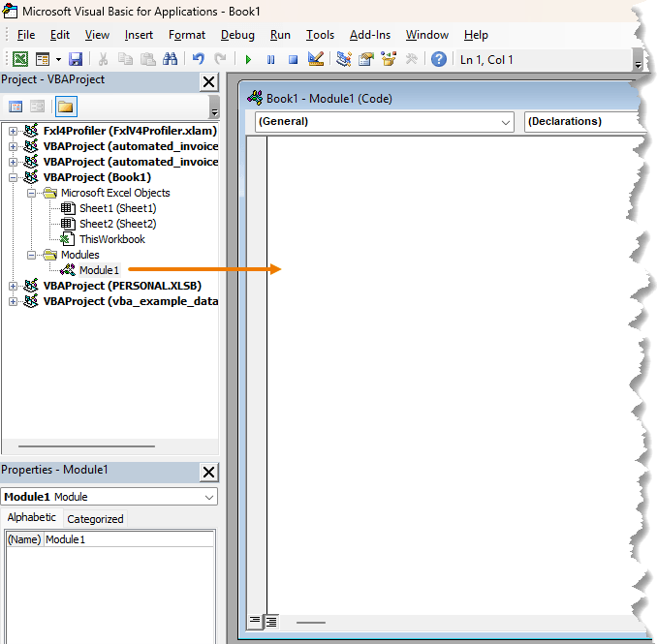Collapse the VBAProject (Book1) node

(x=13, y=177)
